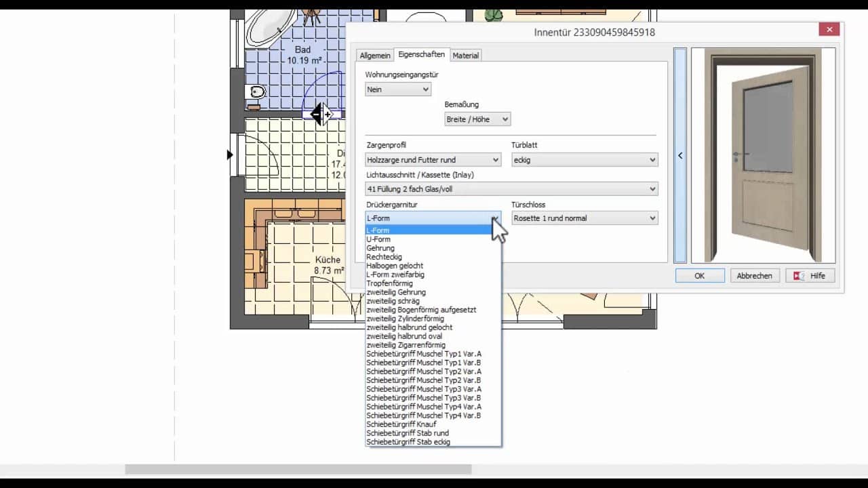Click the door 3D preview image
This screenshot has height=488, width=868.
763,155
